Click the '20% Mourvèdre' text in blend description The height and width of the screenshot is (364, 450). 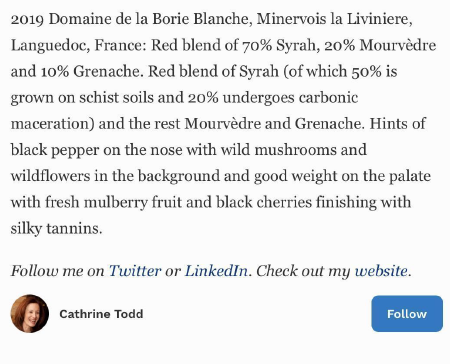pos(380,45)
